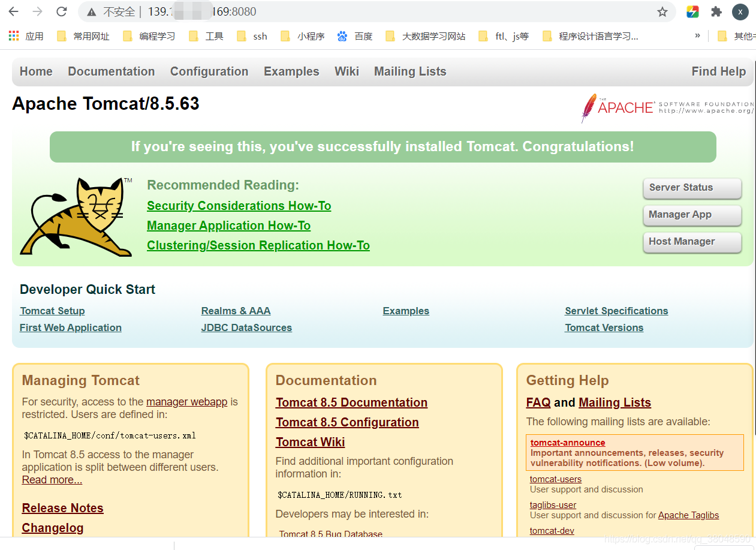Open the Tomcat 8.5 Documentation link
This screenshot has width=756, height=550.
click(x=352, y=402)
